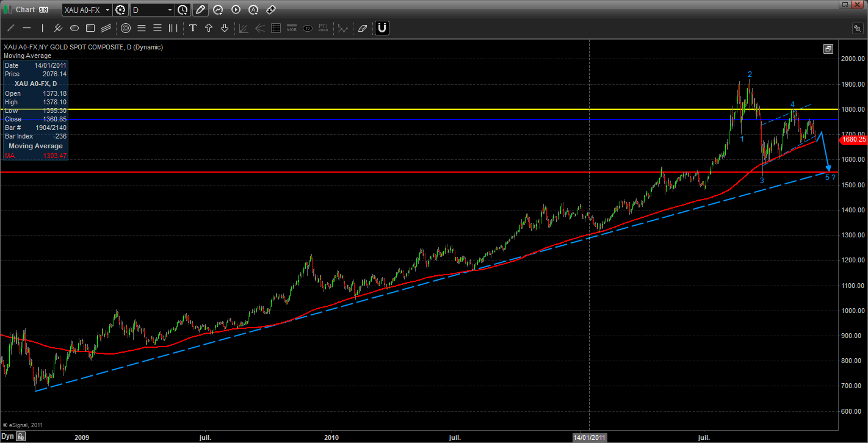Open the time template clock menu
Viewport: 868px width, 443px height.
(183, 10)
